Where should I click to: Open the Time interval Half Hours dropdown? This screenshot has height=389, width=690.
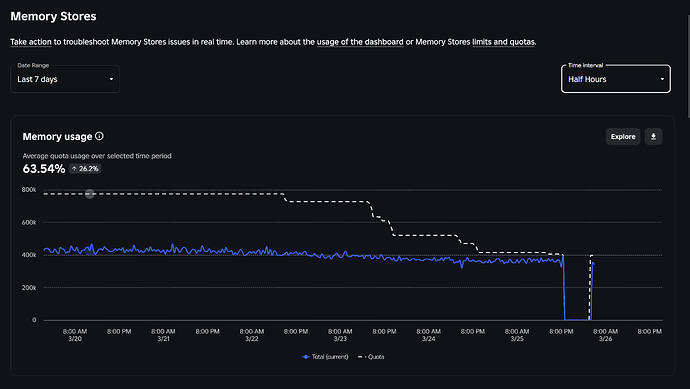pyautogui.click(x=616, y=79)
